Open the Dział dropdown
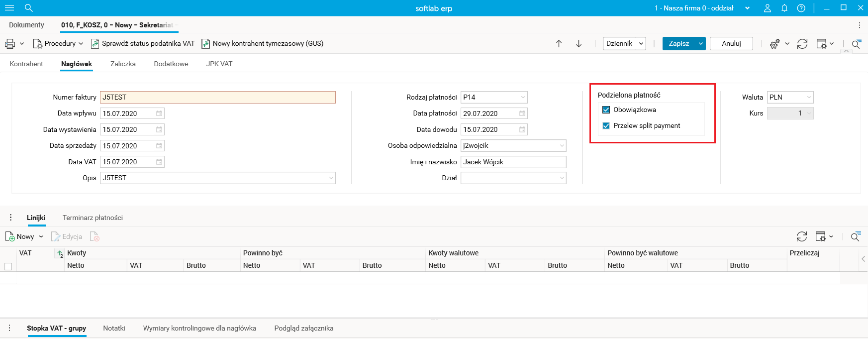Image resolution: width=868 pixels, height=339 pixels. click(x=562, y=178)
